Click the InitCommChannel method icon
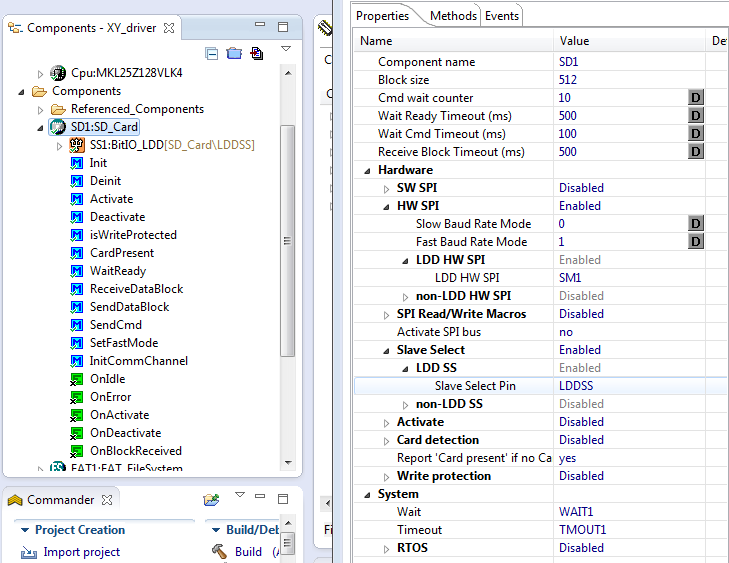This screenshot has width=729, height=563. (x=76, y=361)
